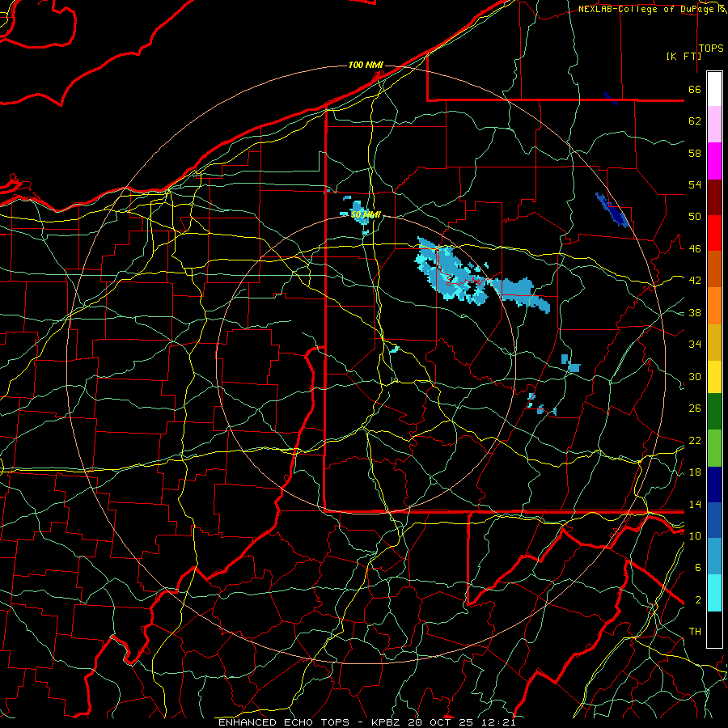728x728 pixels.
Task: Click the "NEXLAB-College of DuPage" text
Action: tap(647, 9)
